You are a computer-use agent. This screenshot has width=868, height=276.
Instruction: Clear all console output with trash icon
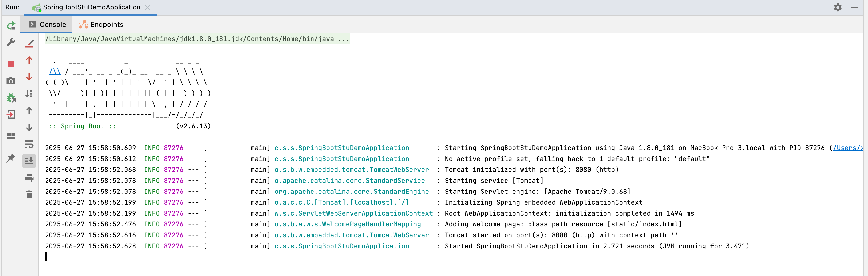pyautogui.click(x=29, y=194)
